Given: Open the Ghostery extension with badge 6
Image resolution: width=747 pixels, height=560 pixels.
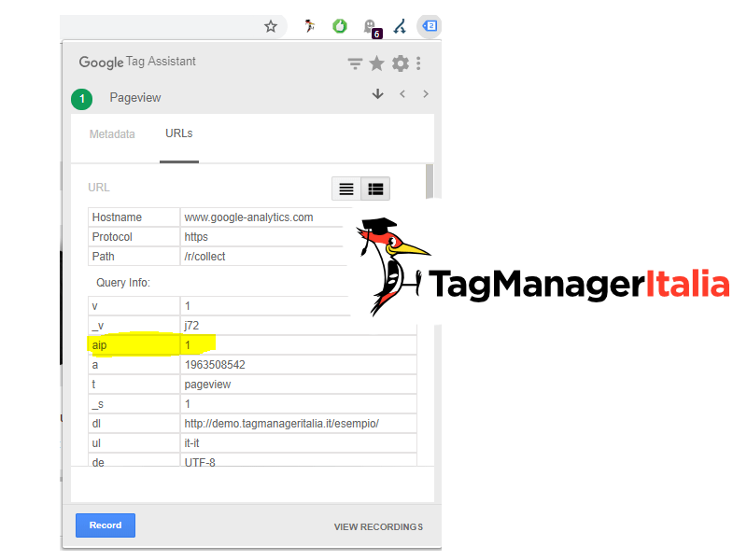Looking at the screenshot, I should 372,29.
